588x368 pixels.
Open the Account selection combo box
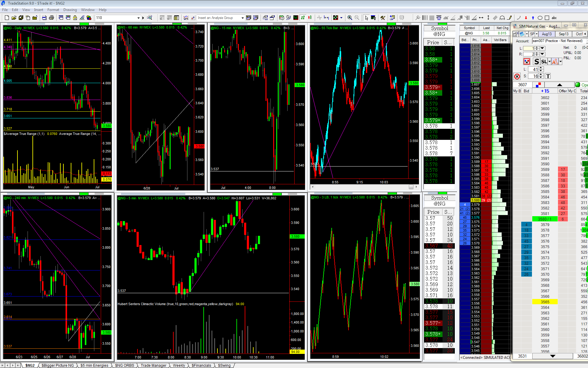coord(559,41)
